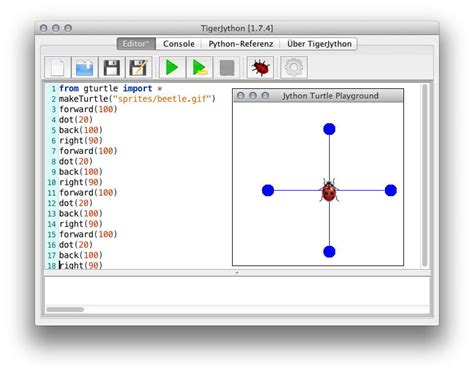Open the Python-Referenz tab
Image resolution: width=474 pixels, height=374 pixels.
pos(241,44)
